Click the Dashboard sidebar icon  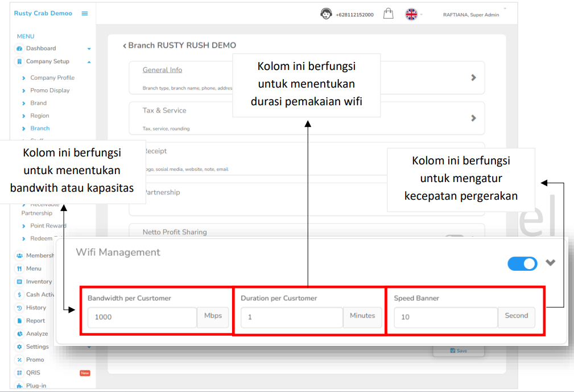(x=20, y=49)
